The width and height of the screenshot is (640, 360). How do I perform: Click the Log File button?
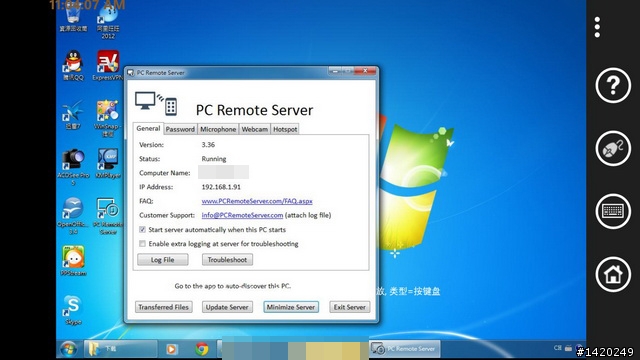162,260
